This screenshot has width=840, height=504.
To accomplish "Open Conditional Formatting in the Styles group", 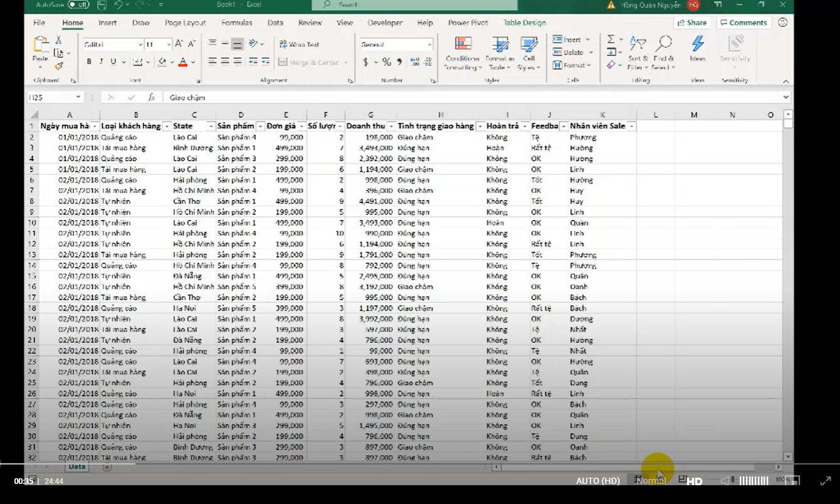I will [x=463, y=53].
